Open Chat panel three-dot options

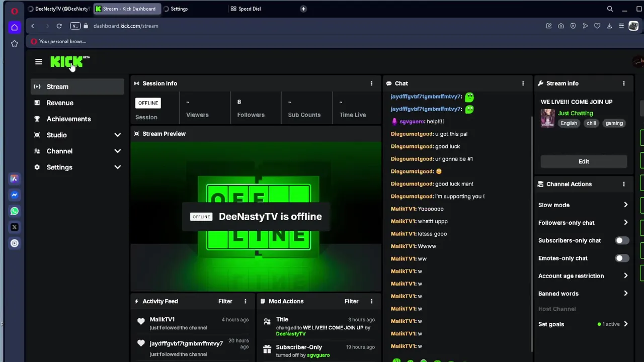(x=523, y=83)
